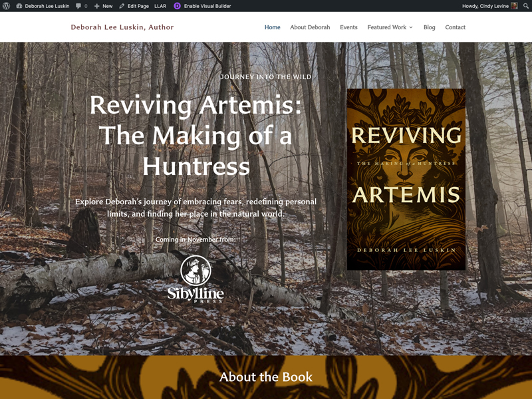Click the Edit Page pencil icon
This screenshot has height=399, width=532.
122,6
